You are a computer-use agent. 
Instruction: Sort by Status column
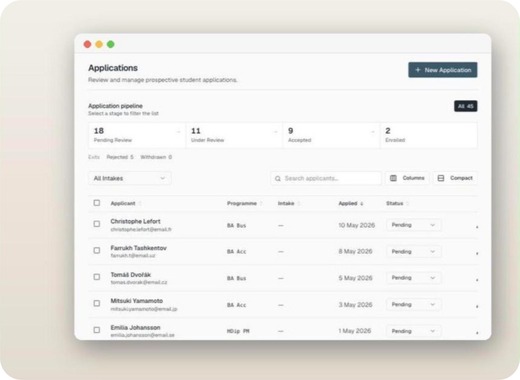pos(397,203)
